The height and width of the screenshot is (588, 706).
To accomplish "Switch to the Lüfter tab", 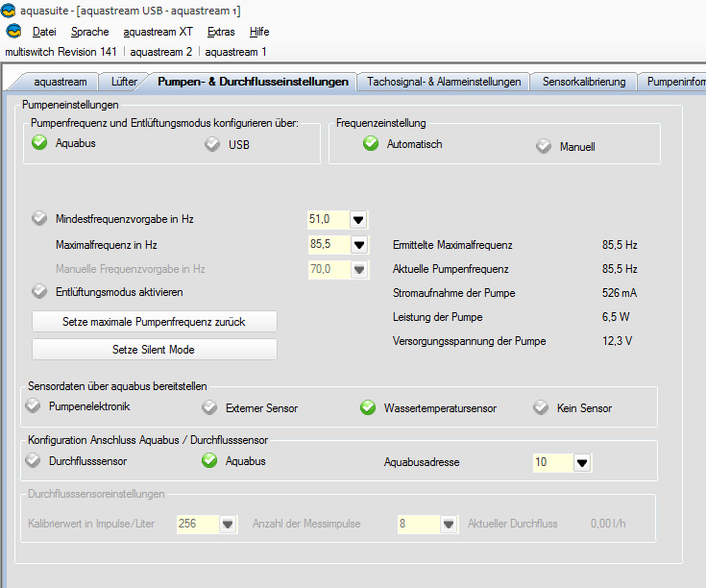I will (124, 82).
